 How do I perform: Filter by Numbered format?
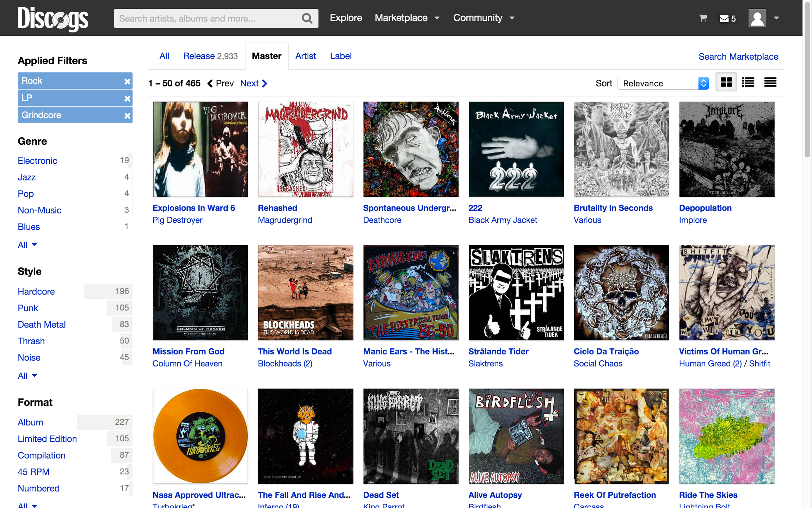click(39, 489)
